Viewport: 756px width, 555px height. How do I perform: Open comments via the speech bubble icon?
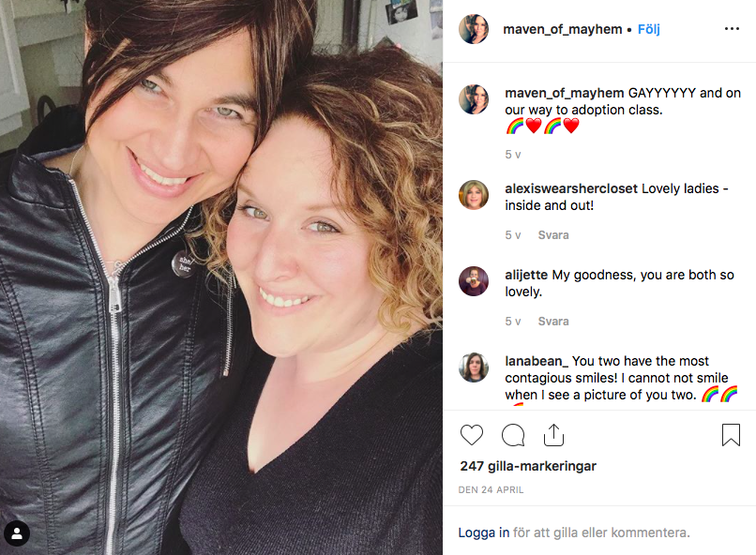513,435
